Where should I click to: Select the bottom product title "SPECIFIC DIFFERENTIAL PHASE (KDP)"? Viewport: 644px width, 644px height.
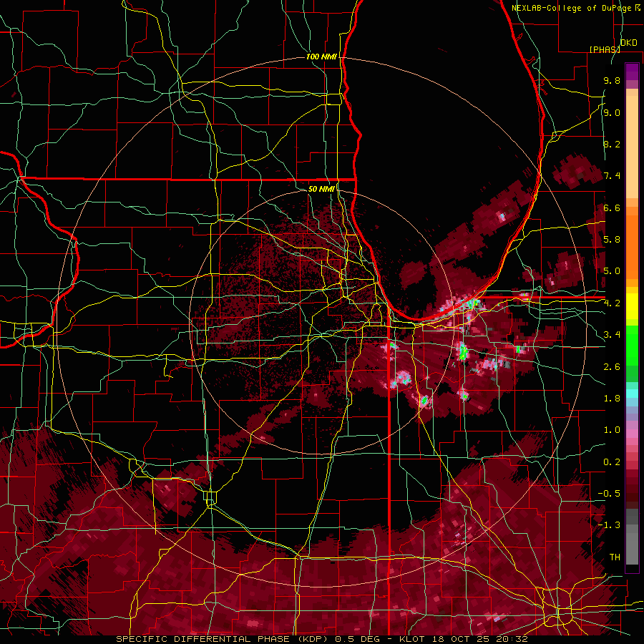[223, 639]
